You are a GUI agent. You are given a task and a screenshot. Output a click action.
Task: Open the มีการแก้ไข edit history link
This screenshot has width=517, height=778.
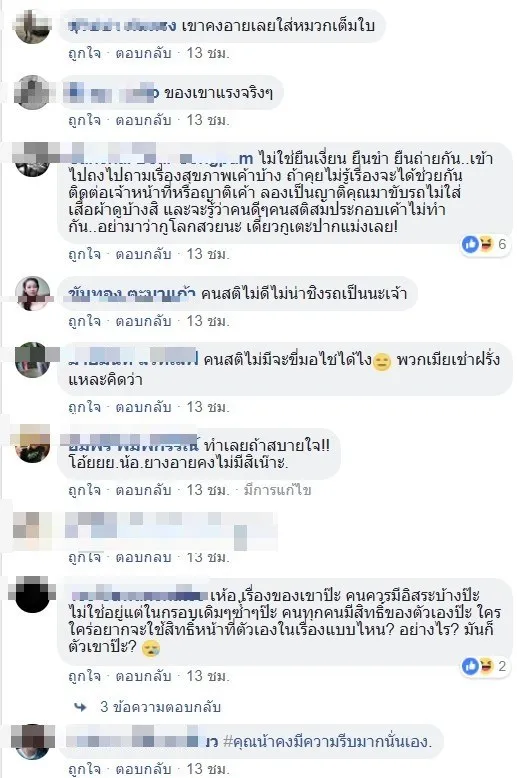(x=277, y=490)
